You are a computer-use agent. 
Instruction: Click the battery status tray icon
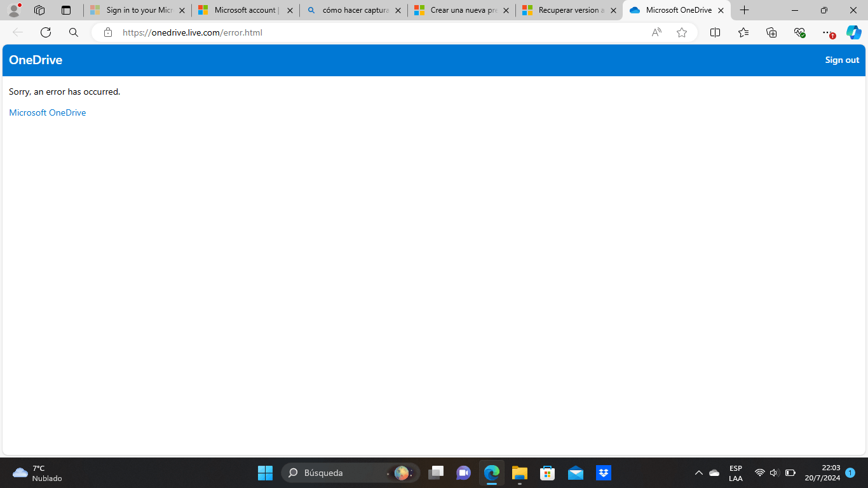[x=790, y=473]
